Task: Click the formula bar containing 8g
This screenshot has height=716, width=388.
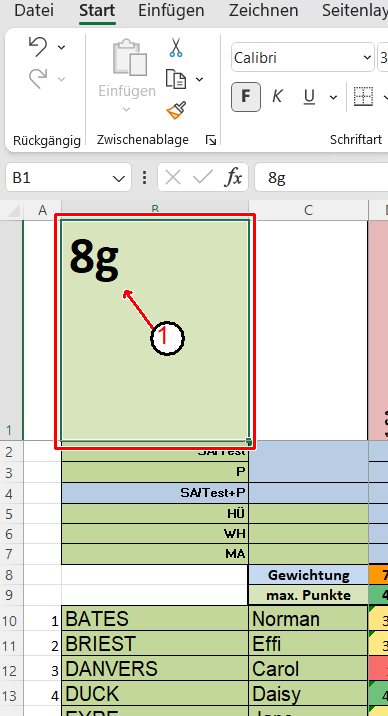Action: click(321, 178)
